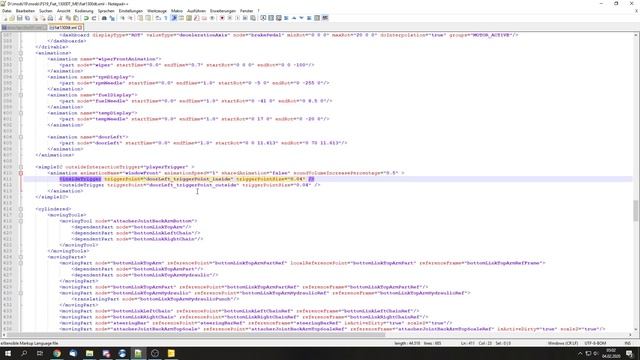This screenshot has width=640, height=360.
Task: Close the fiat1300dt.xml tab
Action: coord(80,28)
